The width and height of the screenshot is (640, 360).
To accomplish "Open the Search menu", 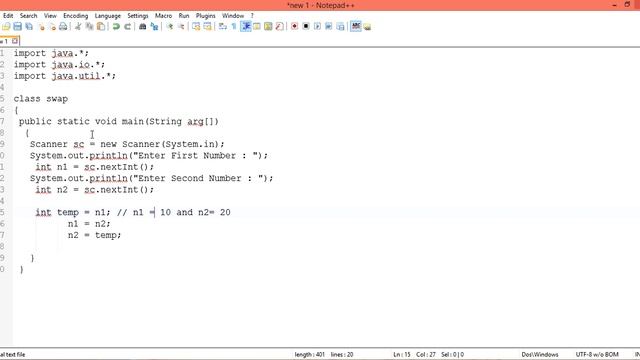I will [29, 16].
